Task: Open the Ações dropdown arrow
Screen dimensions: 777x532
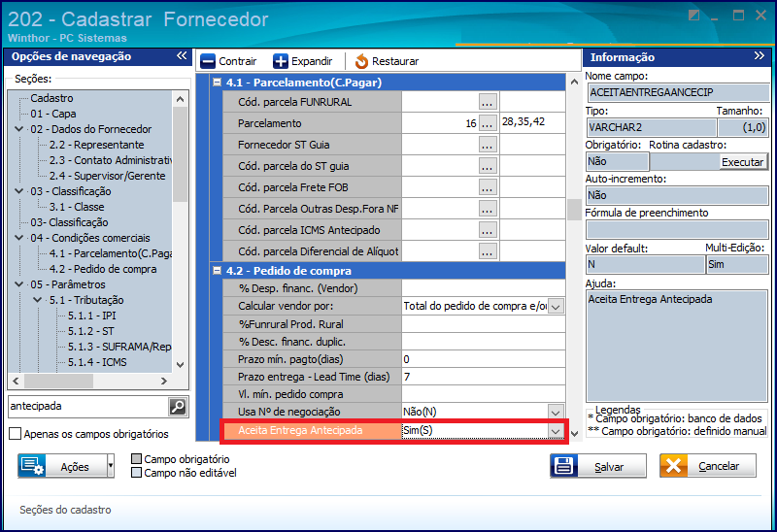Action: point(111,466)
